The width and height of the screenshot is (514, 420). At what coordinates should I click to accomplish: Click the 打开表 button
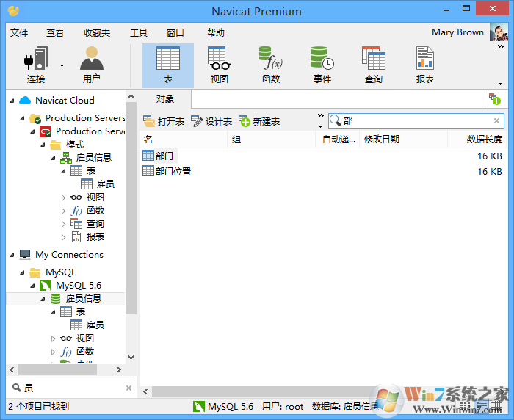click(164, 121)
